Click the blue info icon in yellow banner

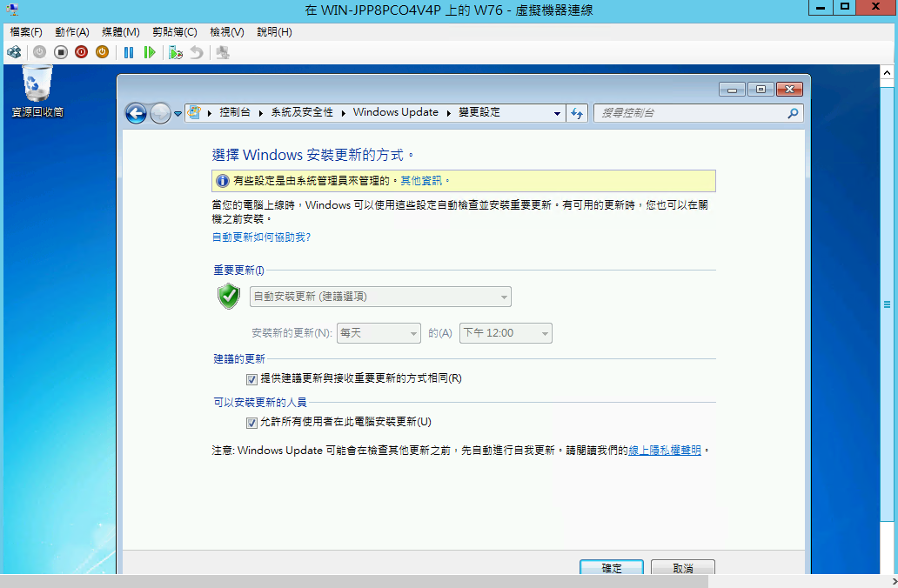(x=222, y=181)
